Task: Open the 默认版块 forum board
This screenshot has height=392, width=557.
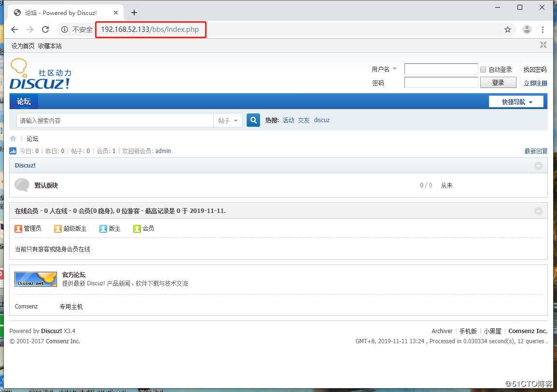Action: click(x=46, y=185)
